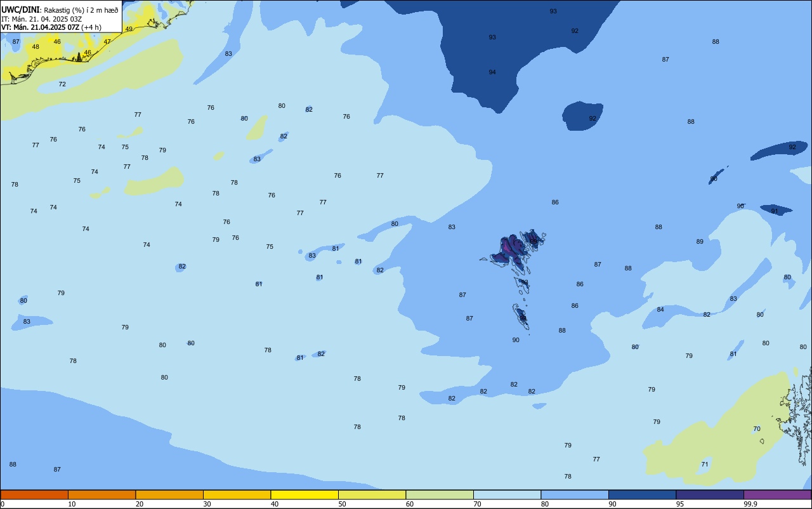Click the map value 91 on the map
This screenshot has width=812, height=509.
pos(775,211)
